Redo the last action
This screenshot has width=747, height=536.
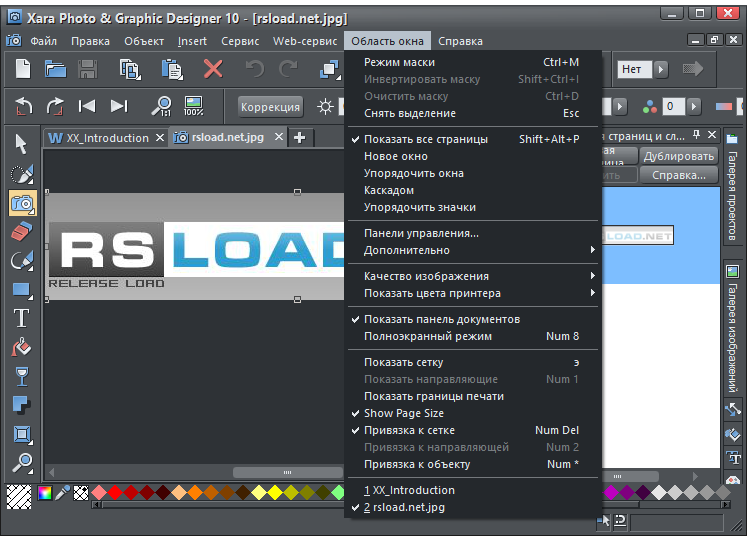tap(288, 69)
